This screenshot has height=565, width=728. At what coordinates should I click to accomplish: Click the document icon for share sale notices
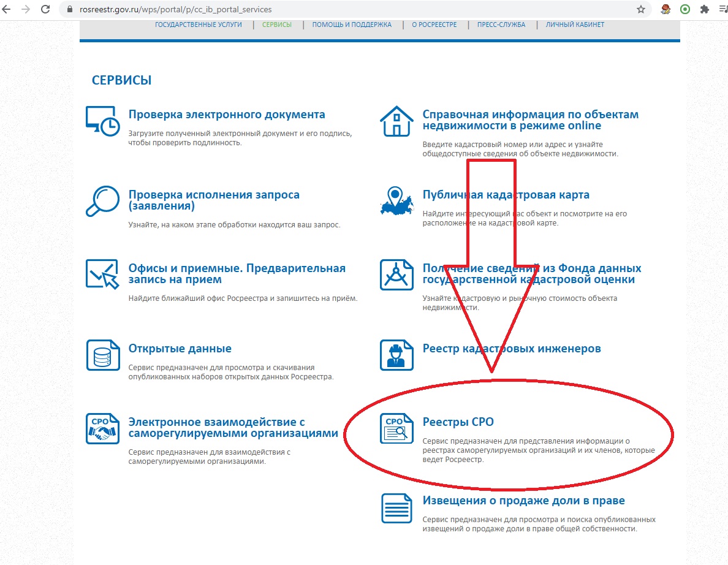point(396,509)
